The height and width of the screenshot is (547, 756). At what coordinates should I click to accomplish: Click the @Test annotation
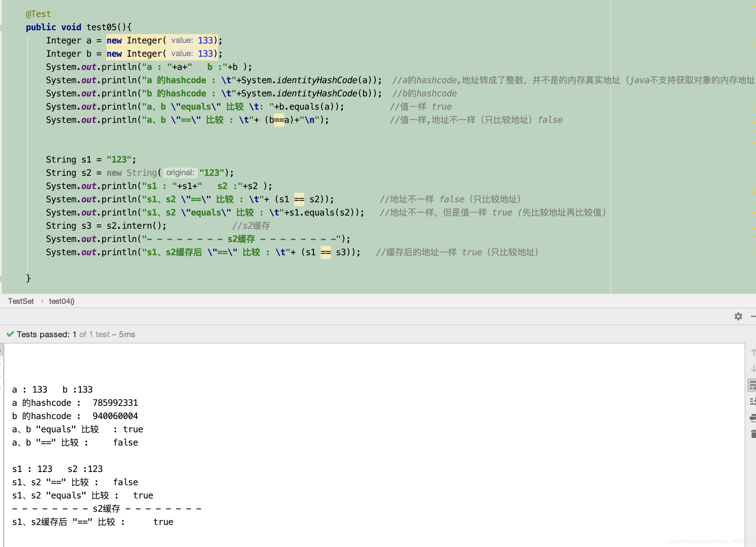pos(38,14)
